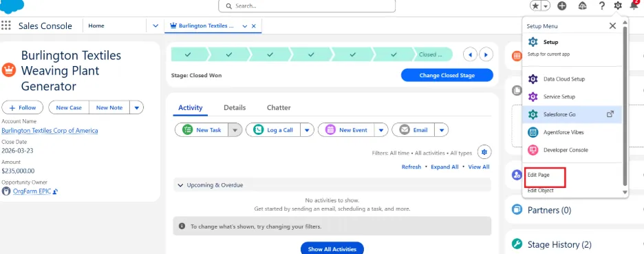
Task: Click the Salesforce Go external link icon
Action: 610,114
